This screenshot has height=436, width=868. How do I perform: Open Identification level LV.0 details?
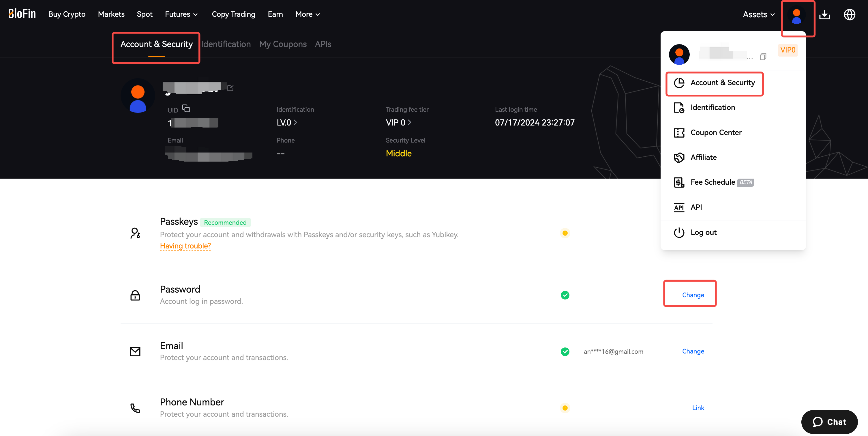tap(287, 123)
